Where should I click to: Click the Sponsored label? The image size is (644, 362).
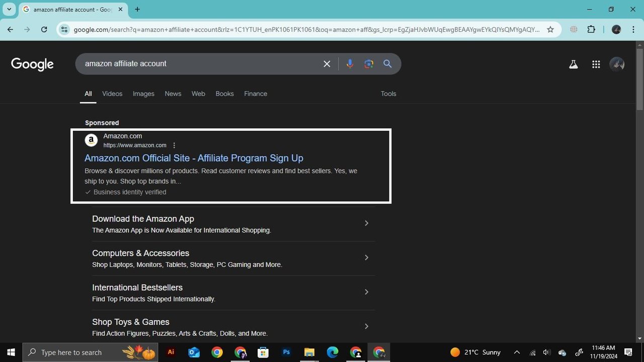102,123
